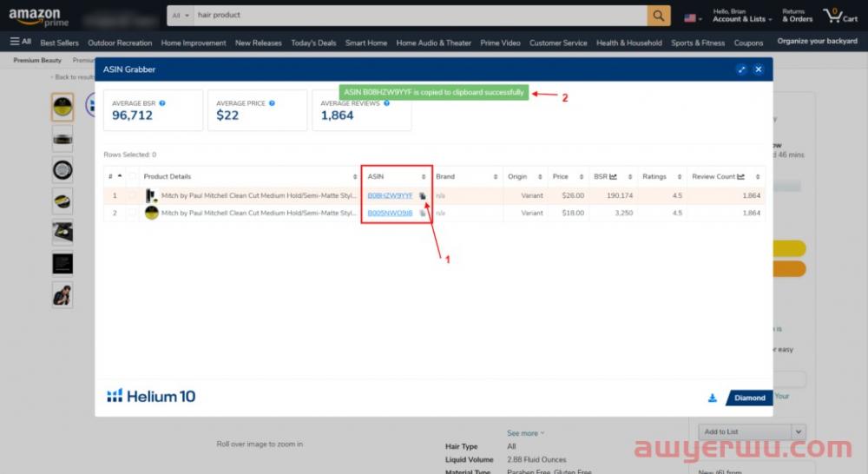Viewport: 868px width, 474px height.
Task: Click the Average BSR help icon
Action: point(162,103)
